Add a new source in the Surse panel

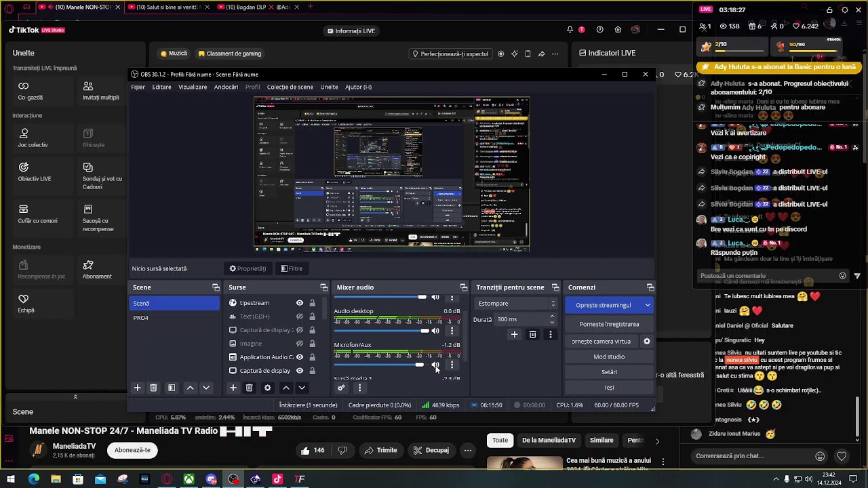point(233,388)
